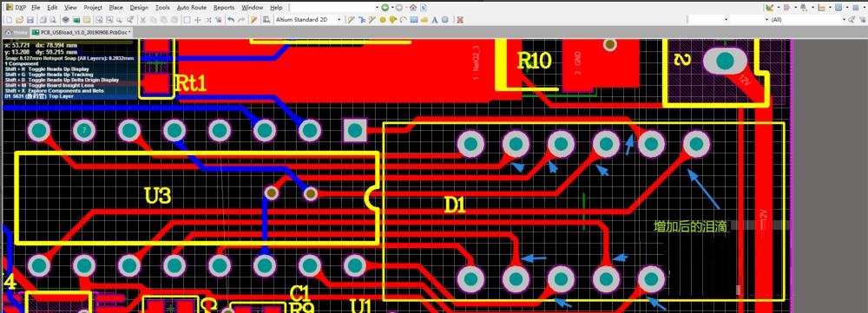
Task: Select the Place String text tool
Action: point(434,20)
